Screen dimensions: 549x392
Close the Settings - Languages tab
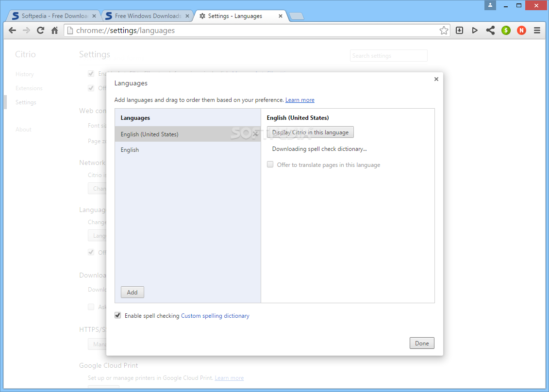tap(281, 16)
